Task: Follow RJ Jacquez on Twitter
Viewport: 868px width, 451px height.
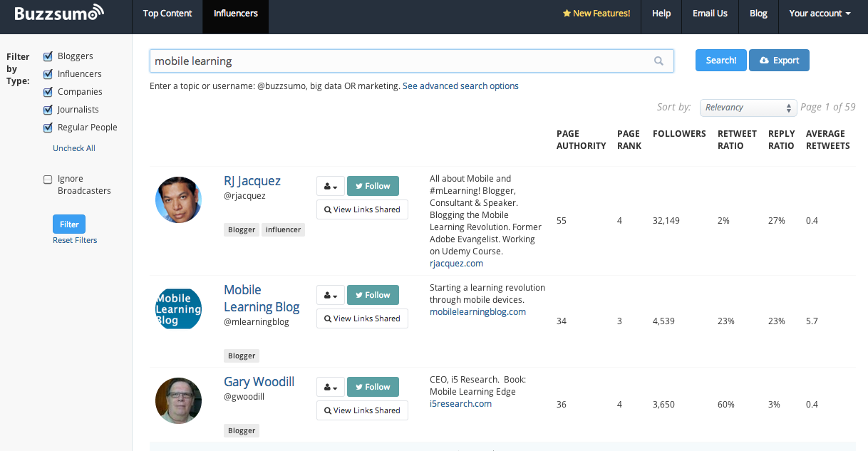Action: (373, 186)
